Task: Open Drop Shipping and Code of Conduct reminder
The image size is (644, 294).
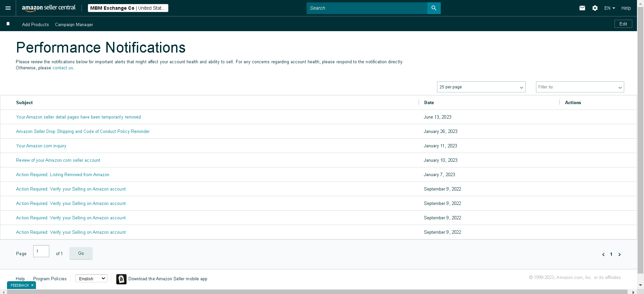Action: [83, 132]
